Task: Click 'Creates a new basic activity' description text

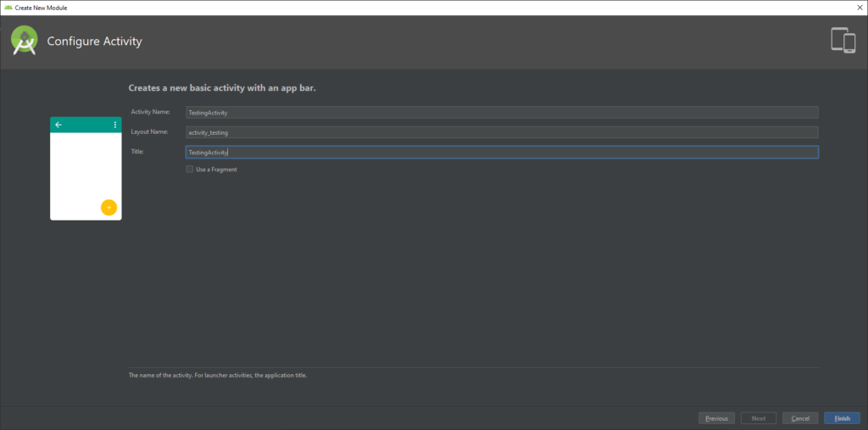Action: tap(222, 87)
